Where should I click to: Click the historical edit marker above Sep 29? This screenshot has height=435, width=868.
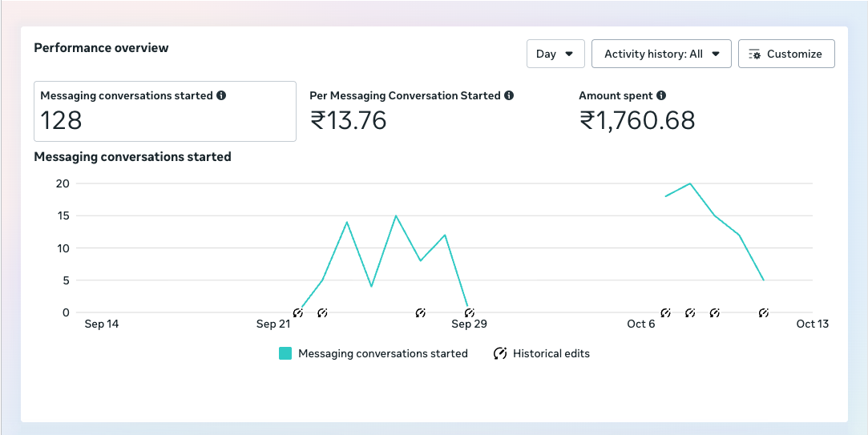pyautogui.click(x=469, y=312)
